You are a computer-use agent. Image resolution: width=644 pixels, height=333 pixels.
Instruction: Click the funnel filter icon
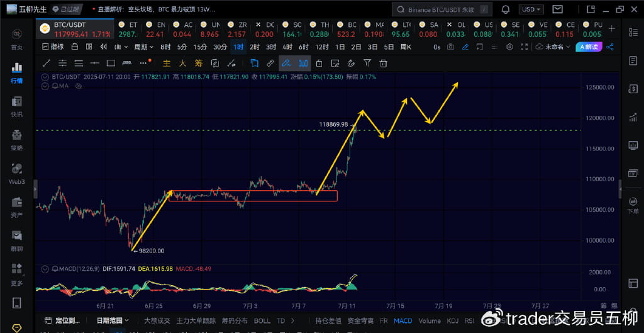[367, 64]
